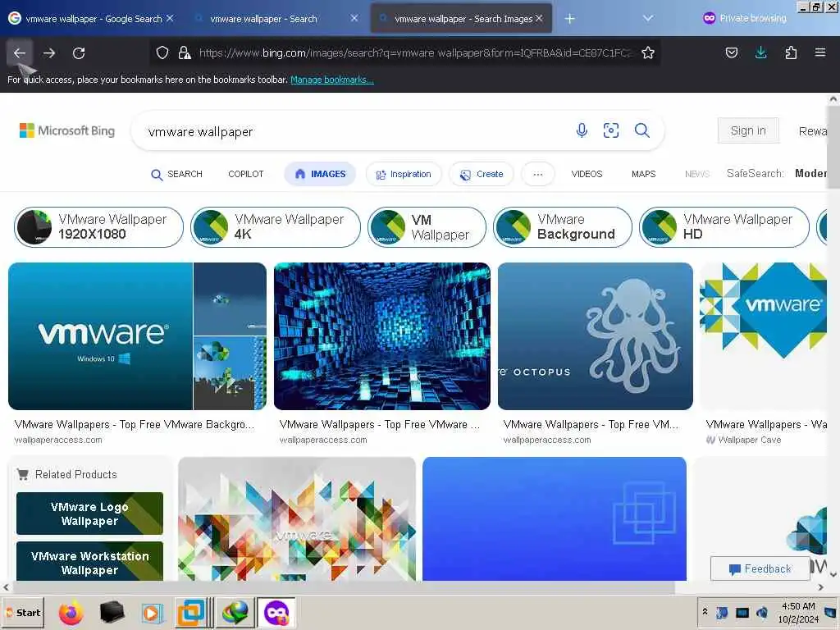
Task: Open the extensions puzzle icon
Action: click(791, 52)
